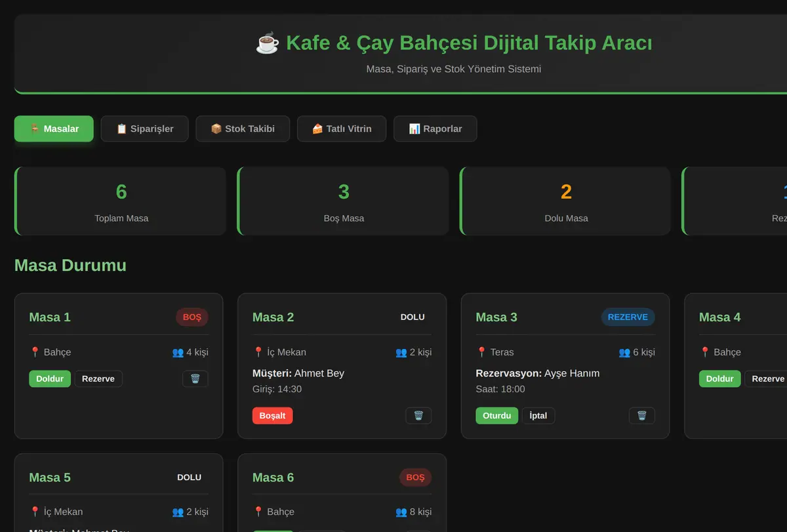Viewport: 787px width, 532px height.
Task: Click the Masa 3 title
Action: pyautogui.click(x=496, y=317)
